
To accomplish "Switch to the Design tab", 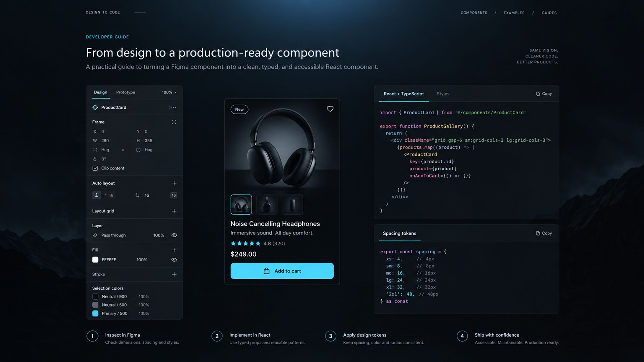I will coord(100,92).
